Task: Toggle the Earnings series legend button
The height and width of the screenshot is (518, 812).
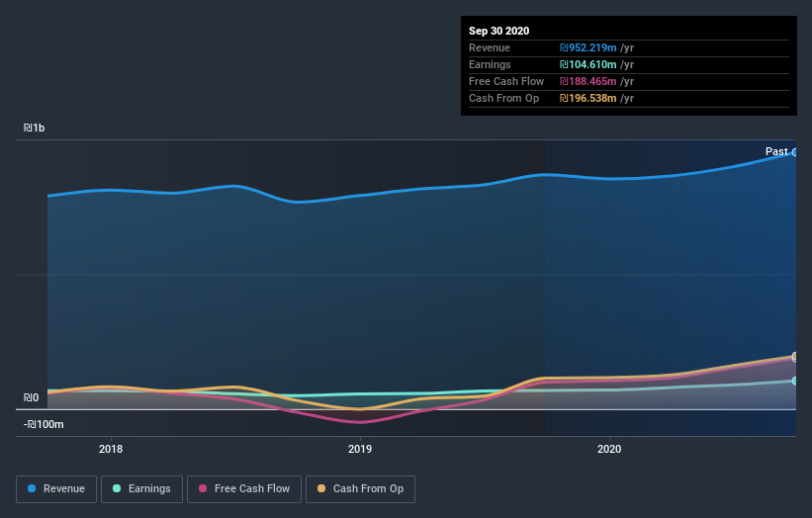Action: [141, 489]
